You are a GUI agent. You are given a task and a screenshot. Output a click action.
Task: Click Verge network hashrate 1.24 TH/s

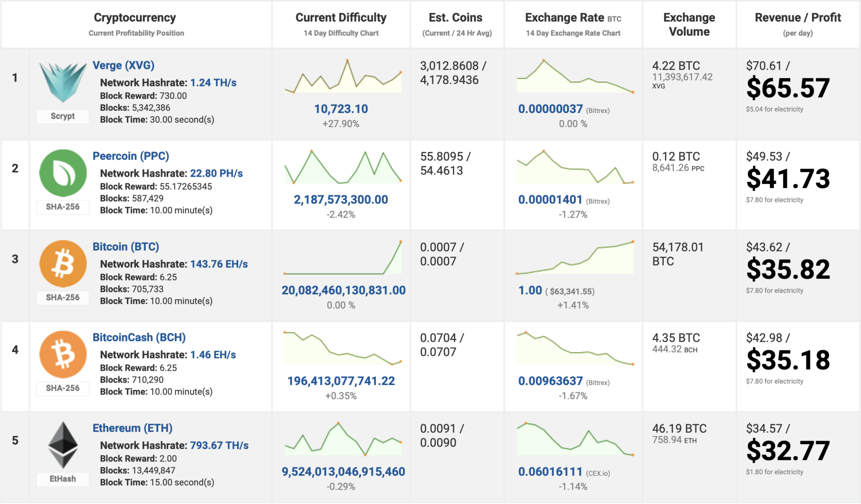click(x=213, y=83)
